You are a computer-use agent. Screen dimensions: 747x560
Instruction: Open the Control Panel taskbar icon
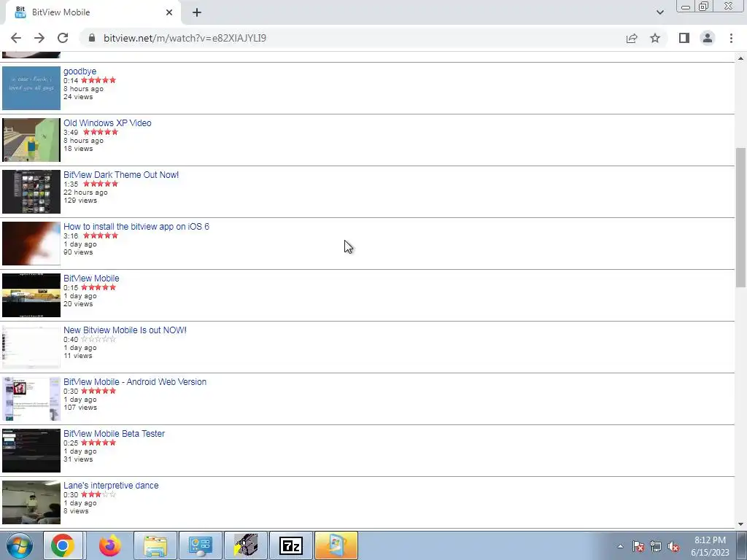(x=200, y=545)
